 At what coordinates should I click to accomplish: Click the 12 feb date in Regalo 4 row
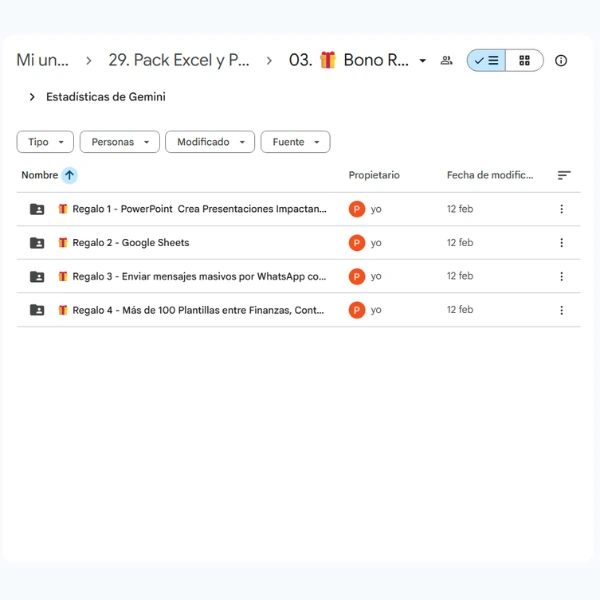(460, 310)
